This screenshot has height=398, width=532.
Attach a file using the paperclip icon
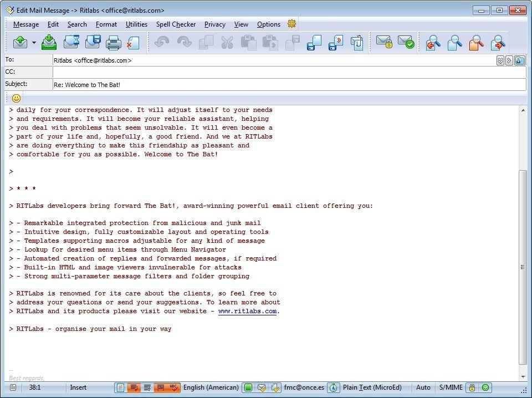357,43
